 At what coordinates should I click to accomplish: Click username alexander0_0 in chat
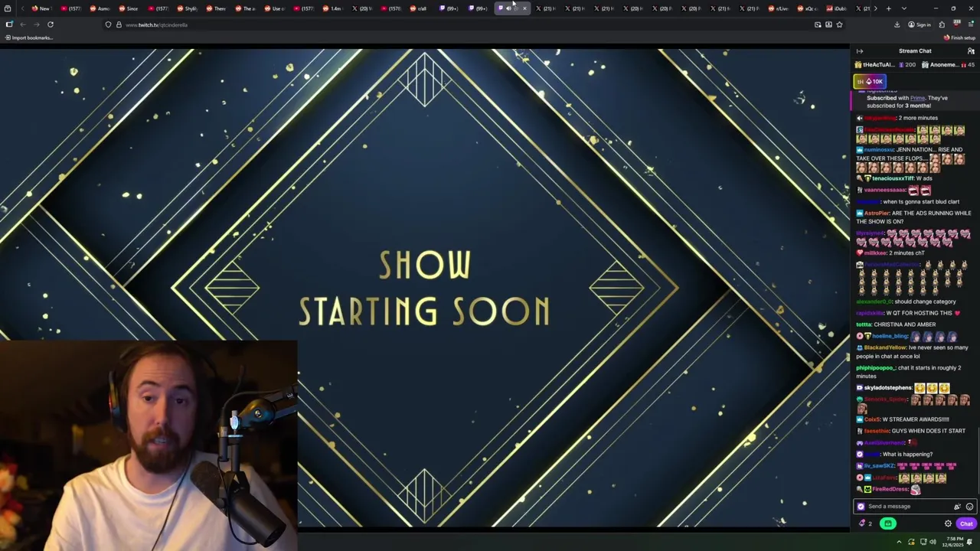tap(874, 302)
